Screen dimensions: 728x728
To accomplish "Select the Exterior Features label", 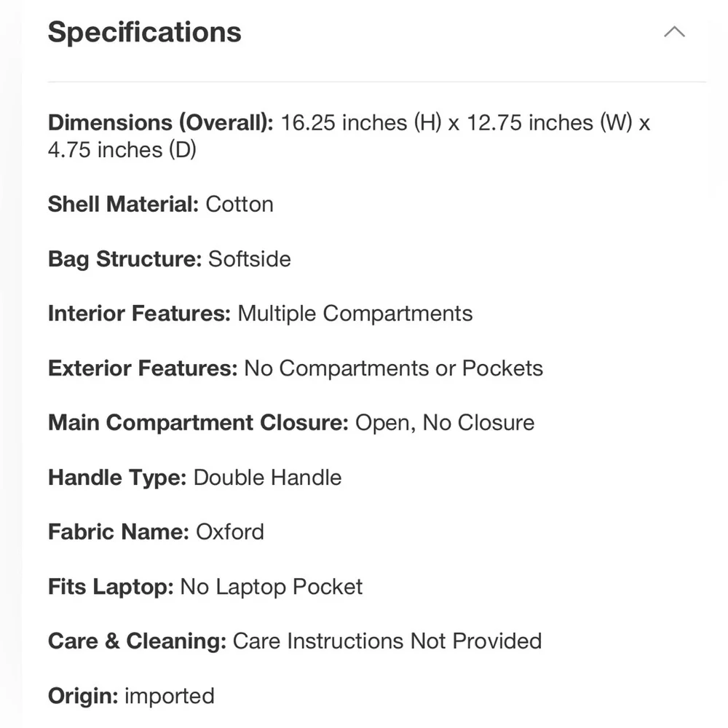I will tap(143, 368).
